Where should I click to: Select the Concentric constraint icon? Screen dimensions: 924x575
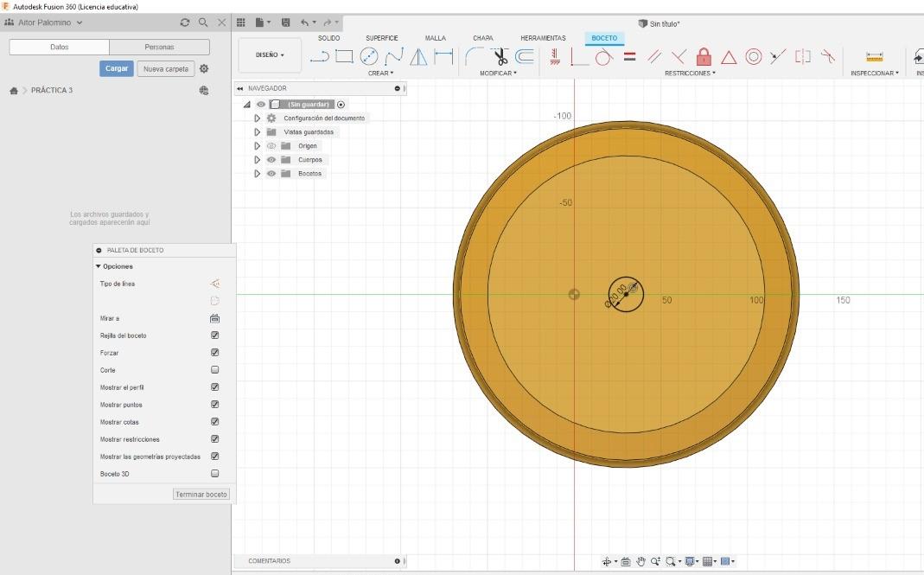(754, 56)
